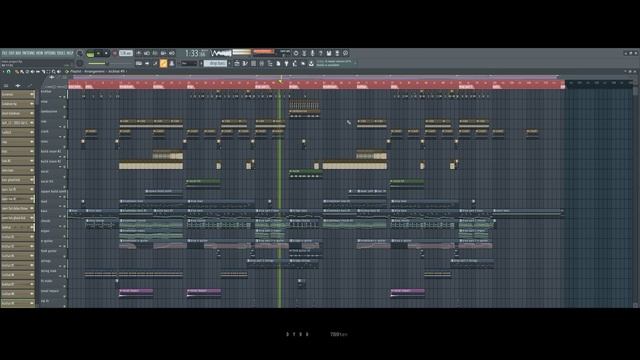Click the plug-shaped plugin picker icon
Image resolution: width=640 pixels, height=360 pixels.
(x=287, y=63)
